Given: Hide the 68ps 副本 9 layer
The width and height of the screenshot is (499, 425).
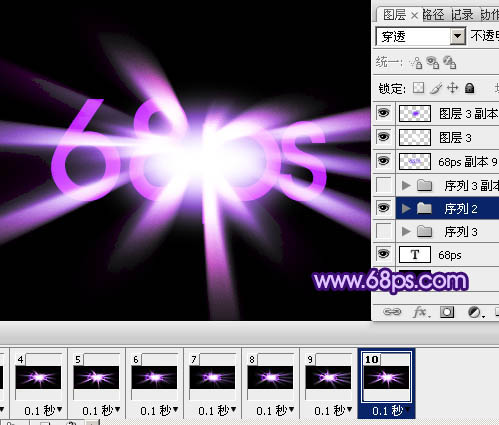Looking at the screenshot, I should (384, 161).
